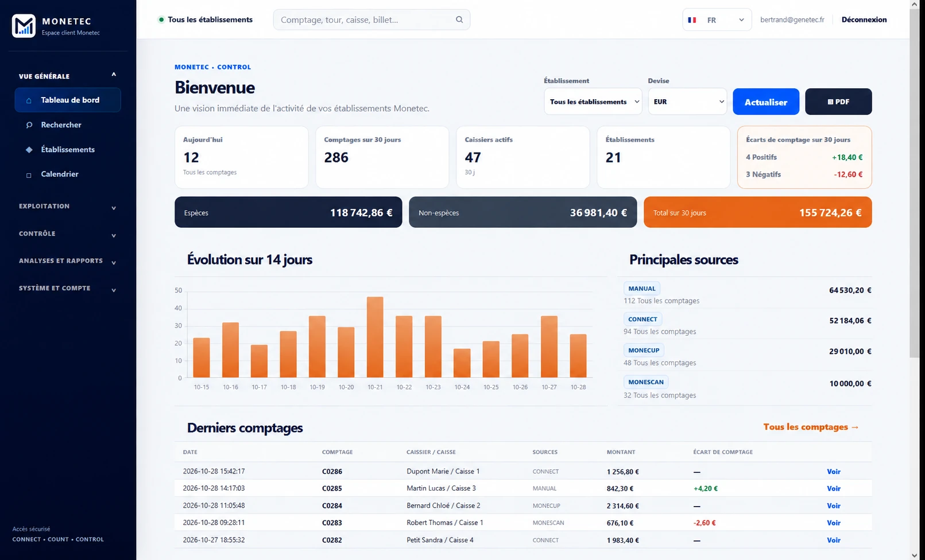
Task: Click the search magnifier icon
Action: [459, 20]
